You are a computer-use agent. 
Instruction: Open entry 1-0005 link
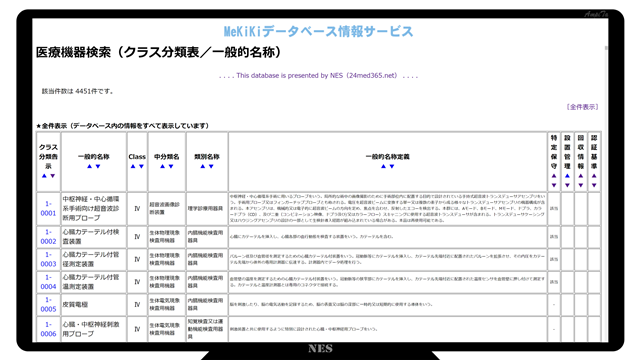point(48,304)
